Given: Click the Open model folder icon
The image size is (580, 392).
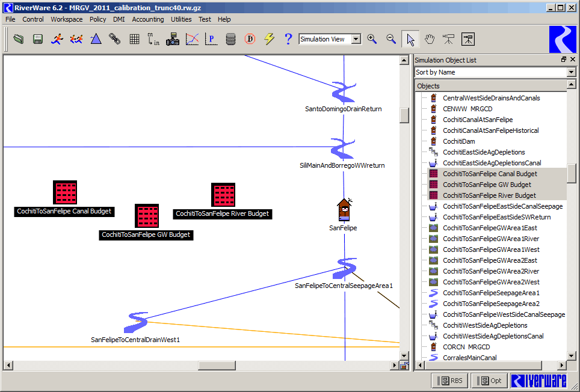Looking at the screenshot, I should (19, 39).
